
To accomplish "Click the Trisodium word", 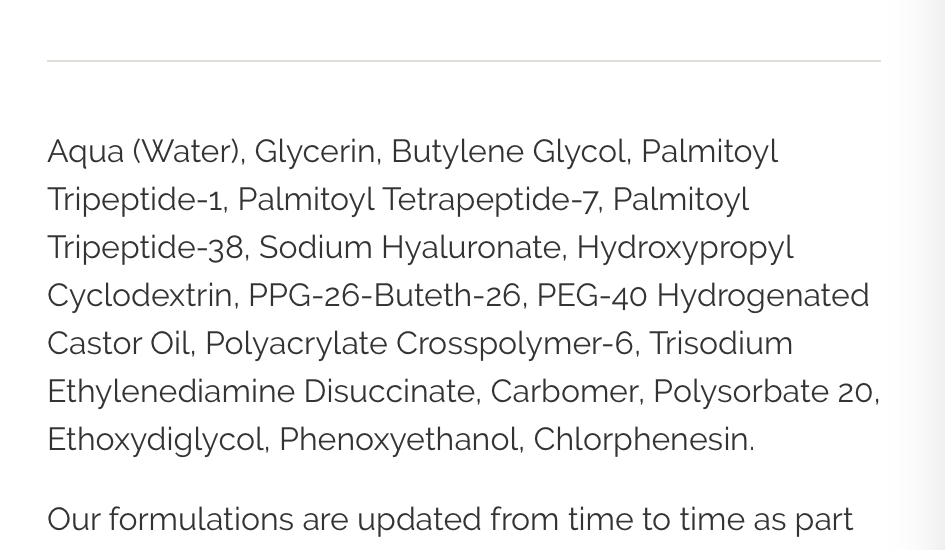I will click(721, 343).
